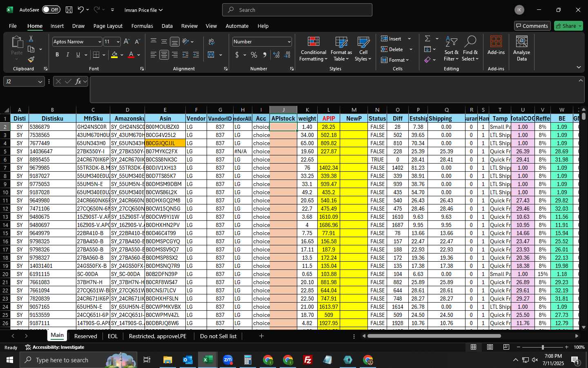The image size is (588, 368).
Task: Collapse the ribbon with chevron
Action: (x=579, y=67)
